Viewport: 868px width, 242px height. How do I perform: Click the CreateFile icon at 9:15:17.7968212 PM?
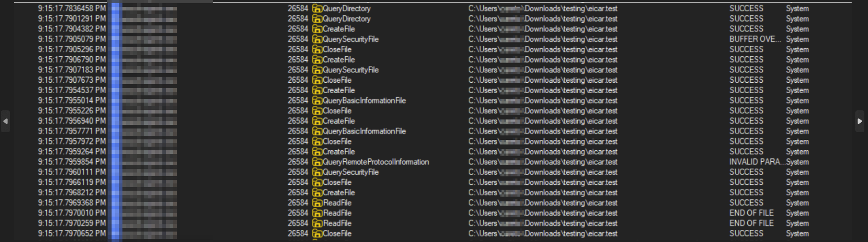(317, 193)
